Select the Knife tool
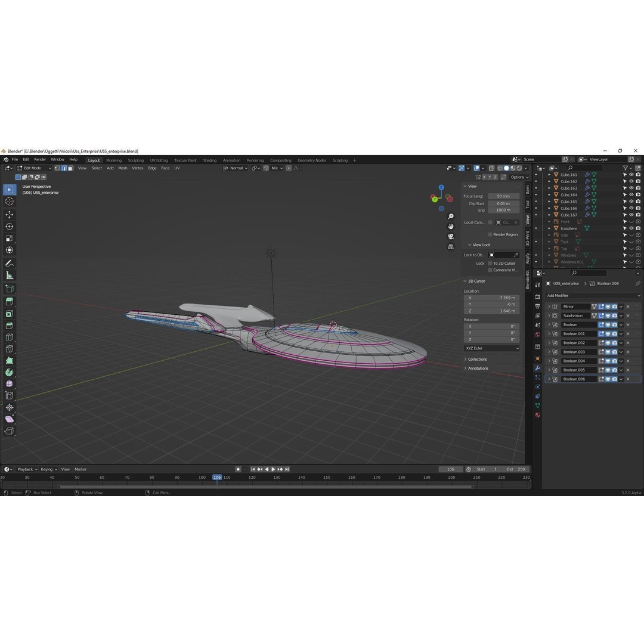Viewport: 644px width, 644px height. [10, 349]
